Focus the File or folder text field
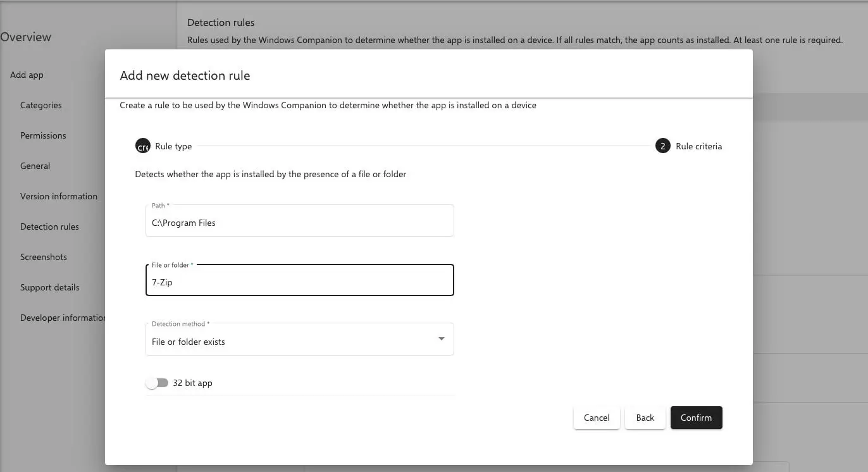Screen dimensions: 868x472 [299, 282]
